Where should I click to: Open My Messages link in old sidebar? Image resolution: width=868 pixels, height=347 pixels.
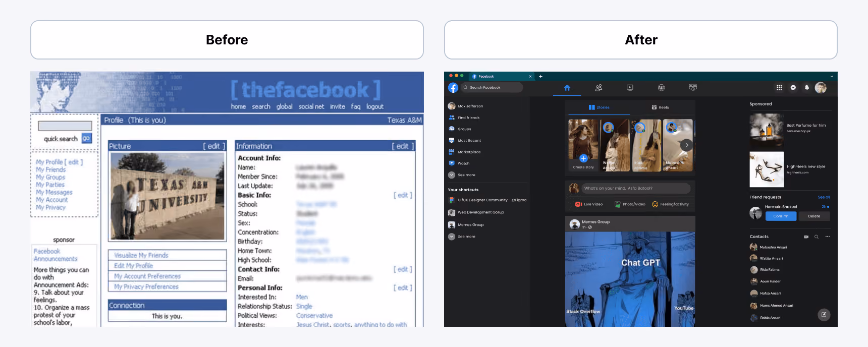54,192
